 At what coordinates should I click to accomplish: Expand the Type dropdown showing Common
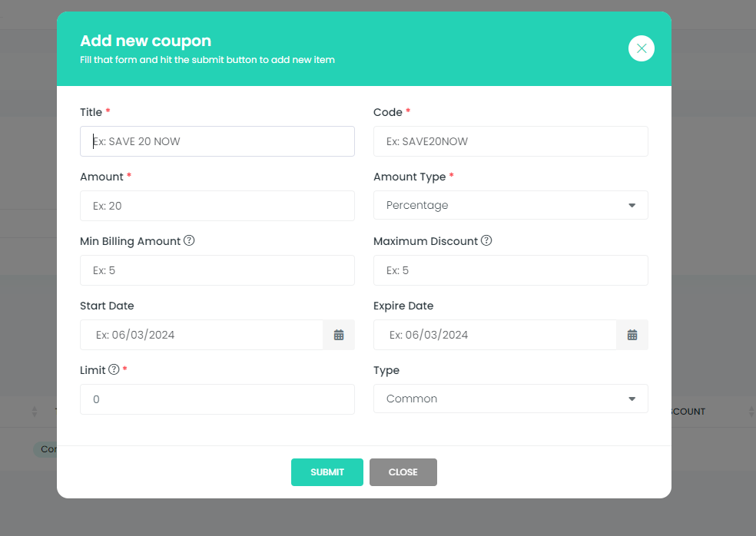[511, 399]
